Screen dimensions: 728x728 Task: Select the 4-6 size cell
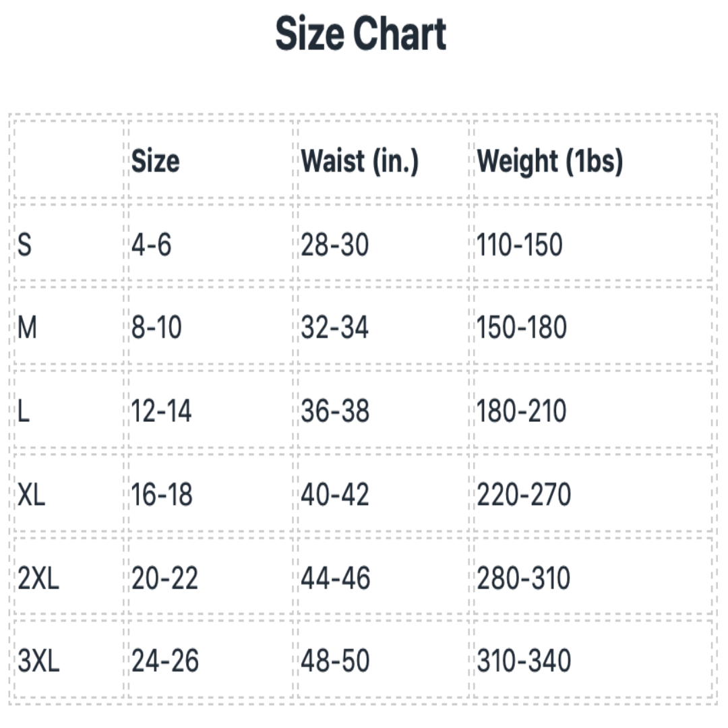[151, 245]
